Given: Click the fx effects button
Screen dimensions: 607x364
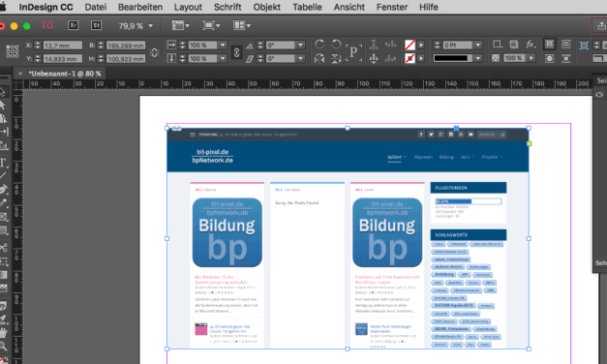Looking at the screenshot, I should (x=531, y=45).
